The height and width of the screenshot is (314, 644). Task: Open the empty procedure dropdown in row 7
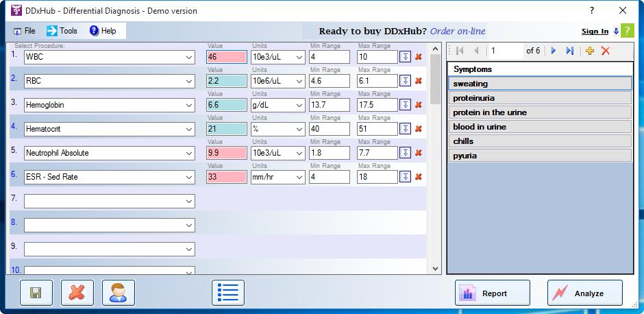click(x=189, y=202)
